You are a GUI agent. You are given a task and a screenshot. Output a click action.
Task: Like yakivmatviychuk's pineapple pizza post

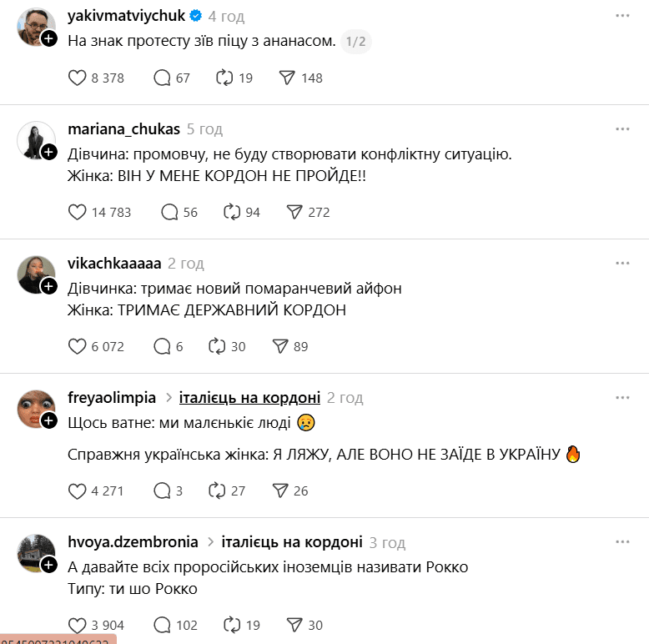pos(77,78)
